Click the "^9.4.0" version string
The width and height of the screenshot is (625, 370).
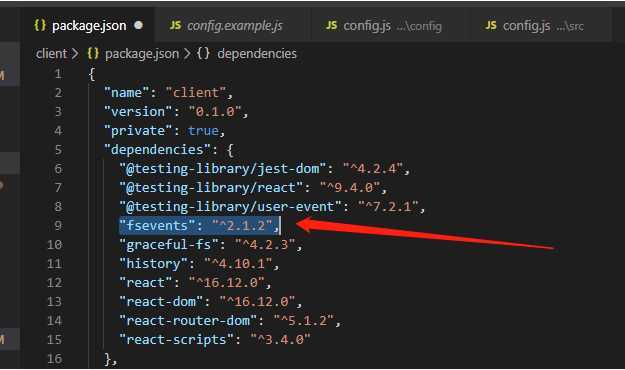pos(350,188)
